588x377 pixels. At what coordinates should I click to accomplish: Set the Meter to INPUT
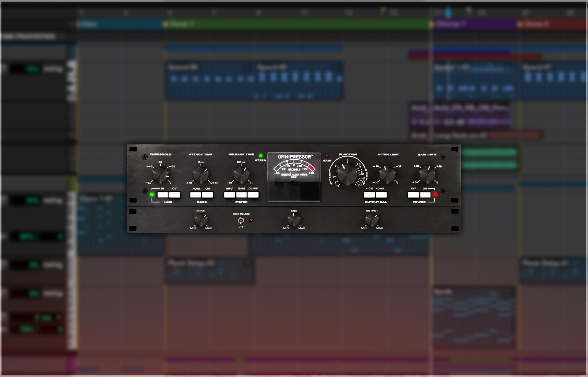[x=229, y=195]
